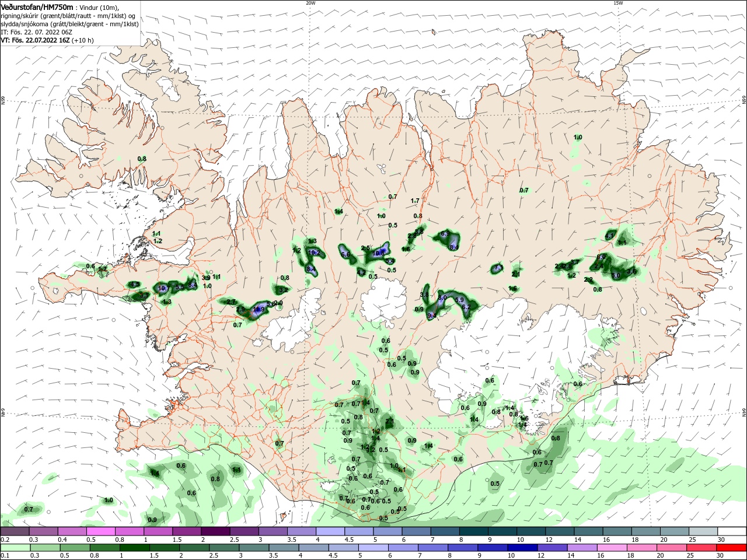Pick the deep blue rain swatch starting at 10
The image size is (747, 560).
pyautogui.click(x=523, y=548)
